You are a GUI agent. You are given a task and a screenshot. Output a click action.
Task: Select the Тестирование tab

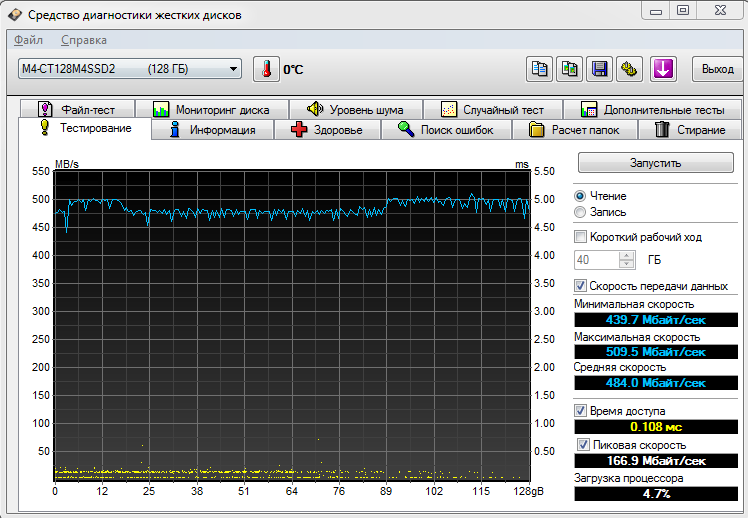[85, 128]
